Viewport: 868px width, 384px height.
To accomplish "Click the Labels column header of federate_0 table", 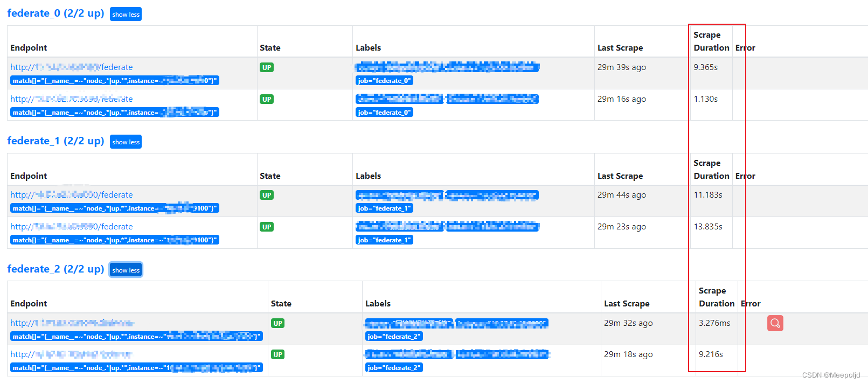I will tap(369, 48).
